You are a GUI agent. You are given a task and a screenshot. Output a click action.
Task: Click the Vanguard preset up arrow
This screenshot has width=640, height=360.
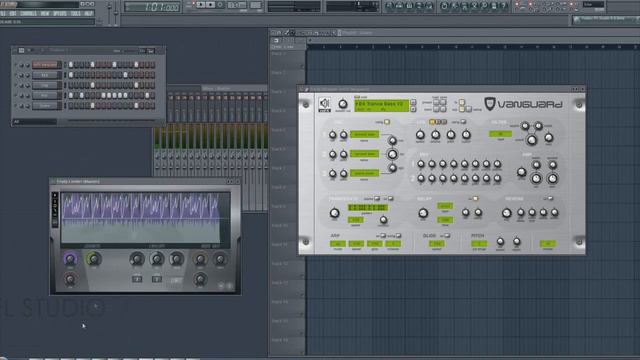pyautogui.click(x=413, y=102)
